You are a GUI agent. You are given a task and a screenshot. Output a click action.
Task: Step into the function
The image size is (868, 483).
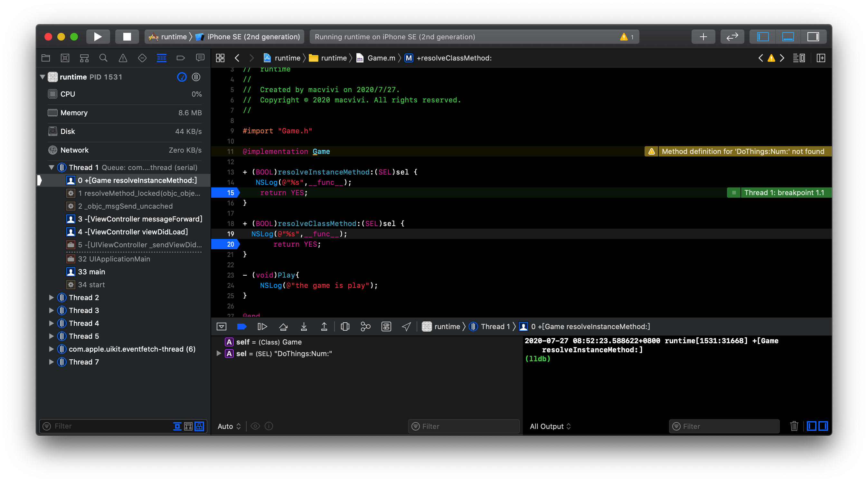click(x=304, y=326)
